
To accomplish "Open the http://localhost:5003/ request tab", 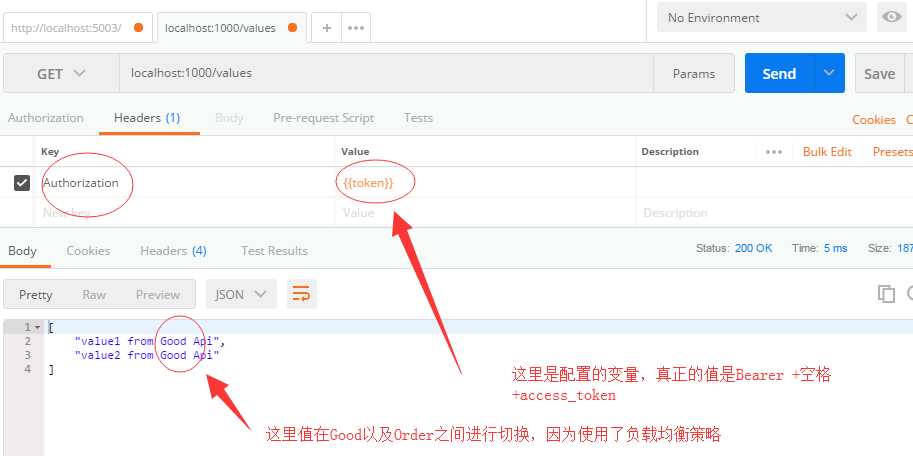I will 77,27.
